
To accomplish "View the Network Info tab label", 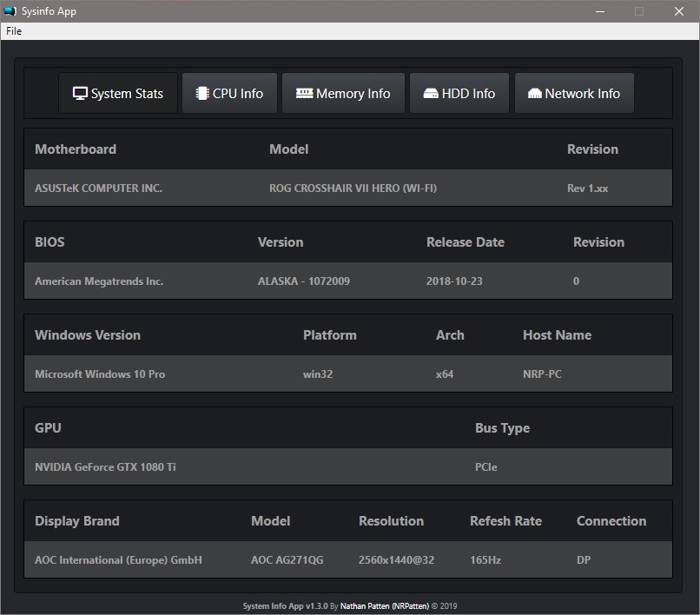I will pos(582,93).
